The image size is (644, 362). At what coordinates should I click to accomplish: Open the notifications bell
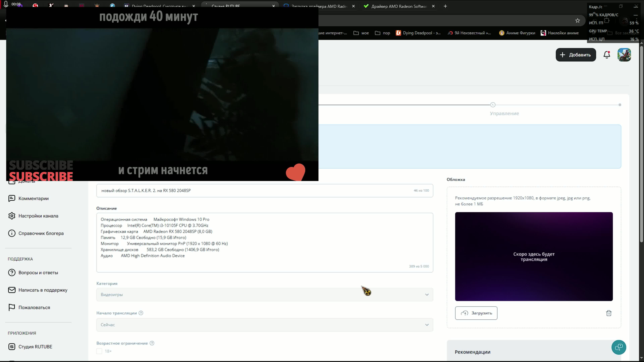pyautogui.click(x=607, y=55)
